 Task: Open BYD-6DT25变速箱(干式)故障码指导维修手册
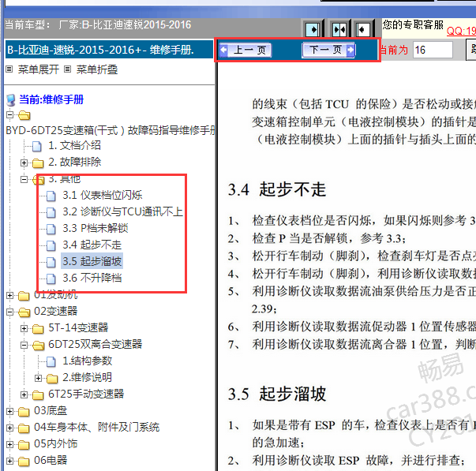[111, 130]
